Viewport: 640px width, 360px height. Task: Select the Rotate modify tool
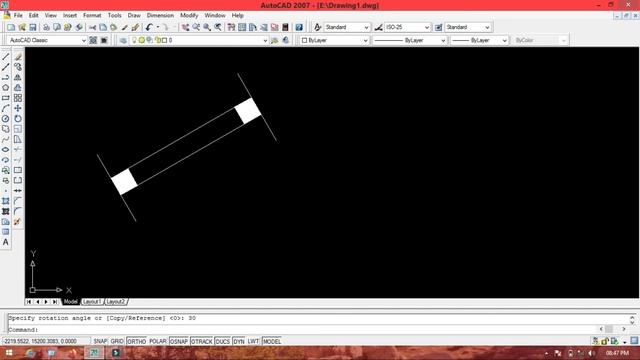pos(18,119)
